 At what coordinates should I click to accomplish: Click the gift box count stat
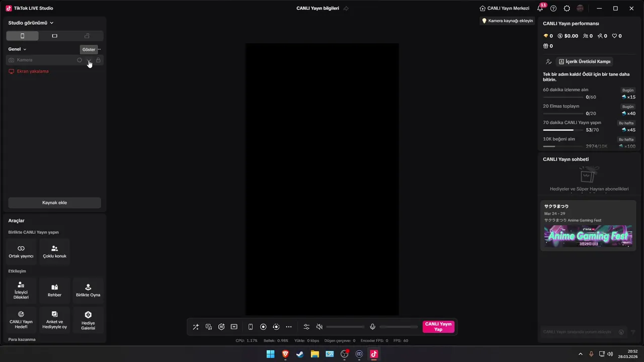point(548,46)
